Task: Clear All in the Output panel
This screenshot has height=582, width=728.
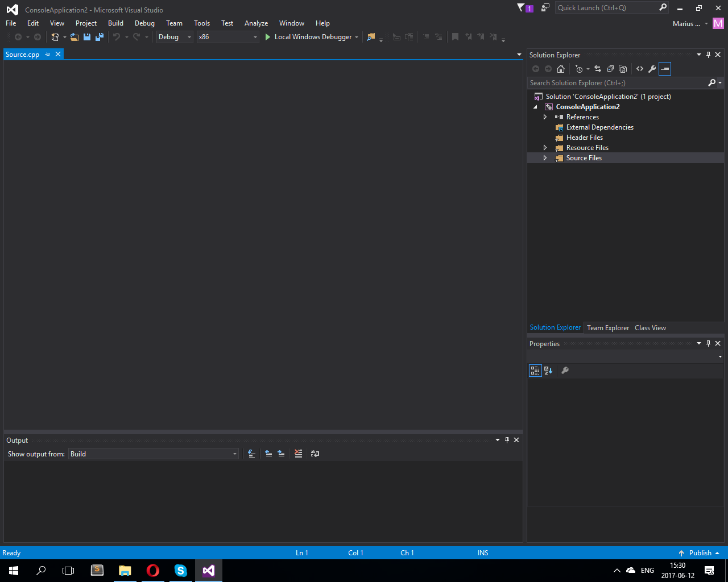Action: coord(299,454)
